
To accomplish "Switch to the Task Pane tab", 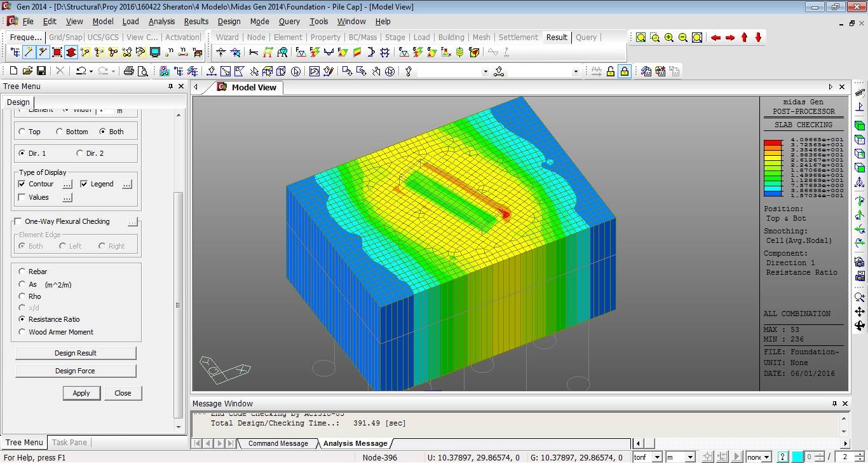I will pyautogui.click(x=69, y=443).
